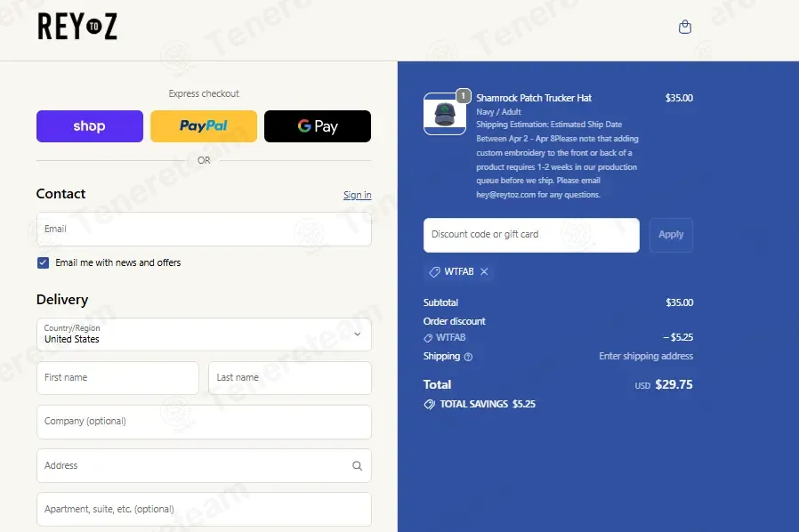Click the Subtotal $35.00 amount
The width and height of the screenshot is (799, 532).
click(679, 302)
